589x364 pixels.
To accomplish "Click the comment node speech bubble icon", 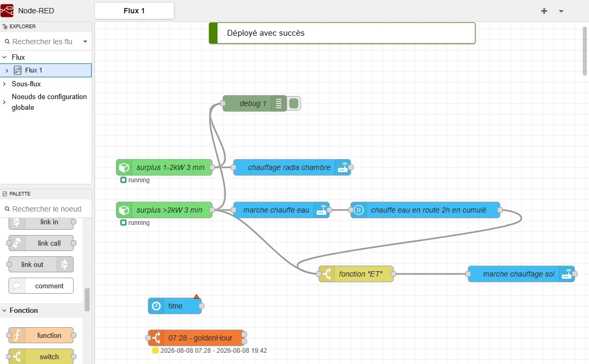I will pos(17,286).
